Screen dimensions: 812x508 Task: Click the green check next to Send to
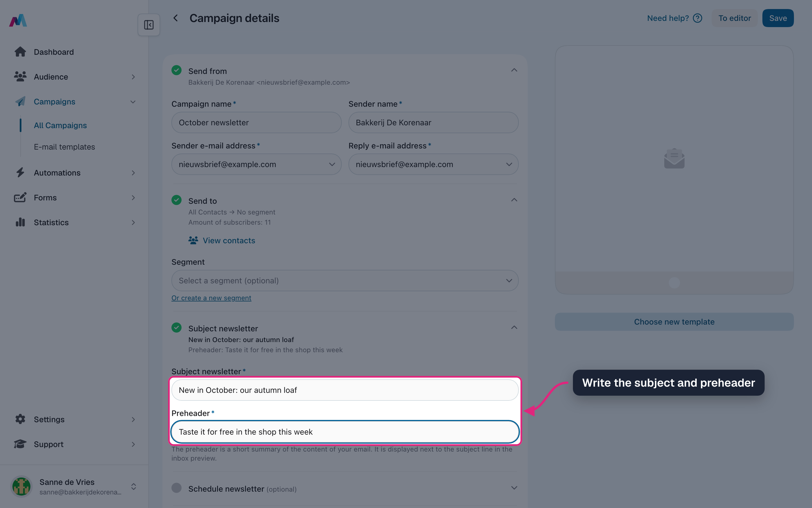coord(176,200)
